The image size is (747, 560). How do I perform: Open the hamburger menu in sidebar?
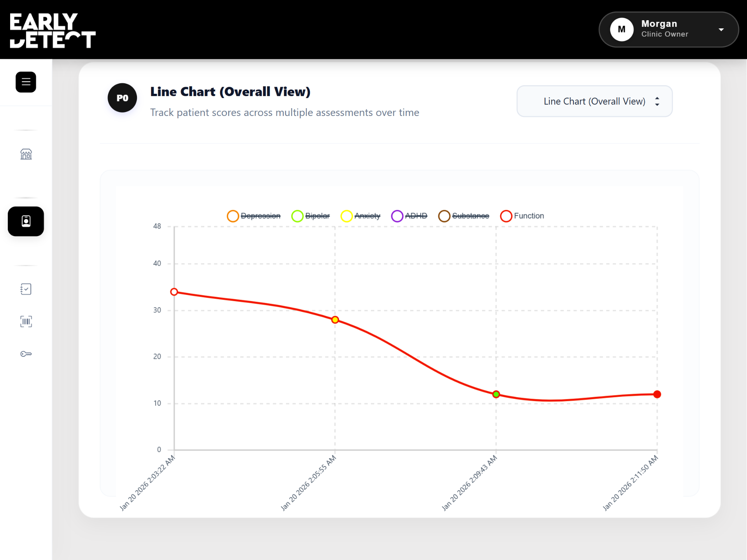point(26,82)
